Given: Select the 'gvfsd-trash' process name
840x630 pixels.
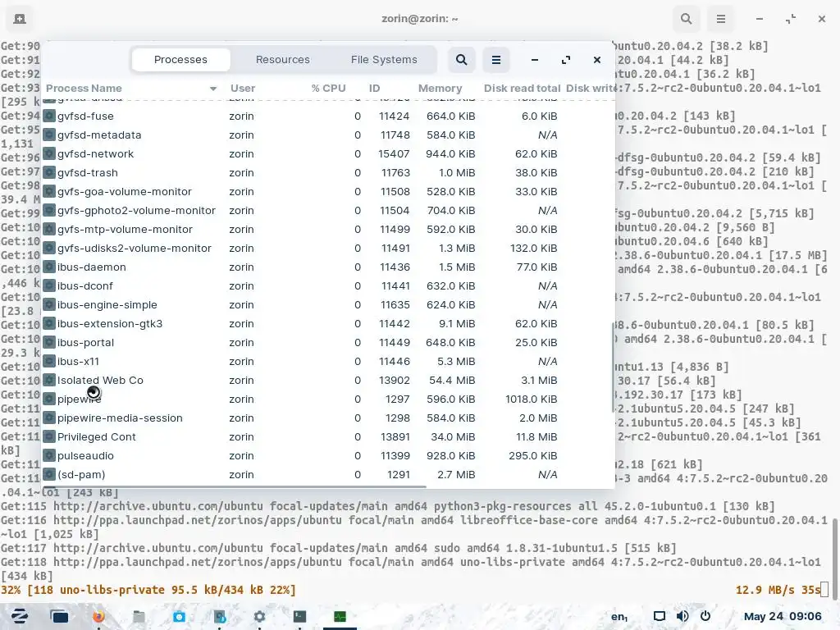Looking at the screenshot, I should (87, 172).
